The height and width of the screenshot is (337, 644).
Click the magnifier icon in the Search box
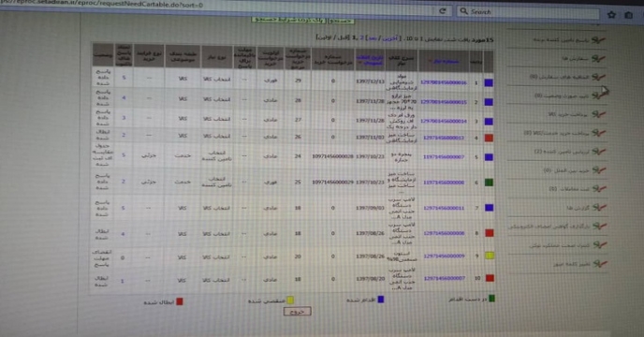(463, 11)
